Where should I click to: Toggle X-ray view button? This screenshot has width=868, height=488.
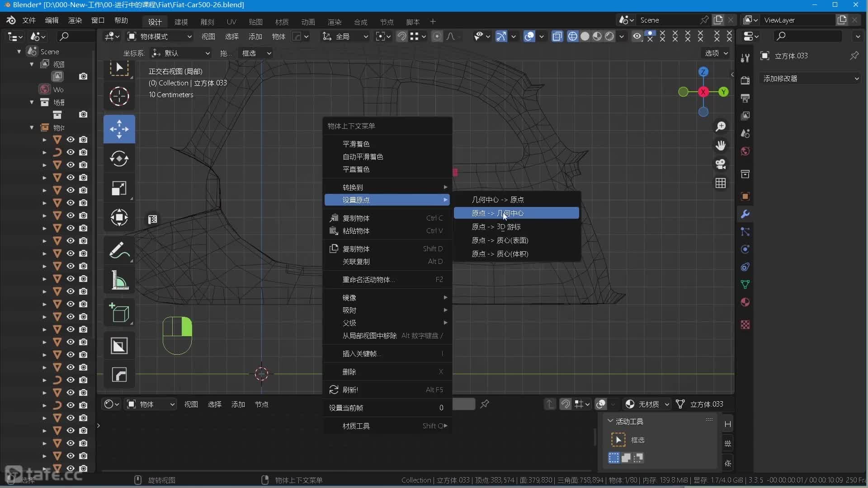coord(557,36)
